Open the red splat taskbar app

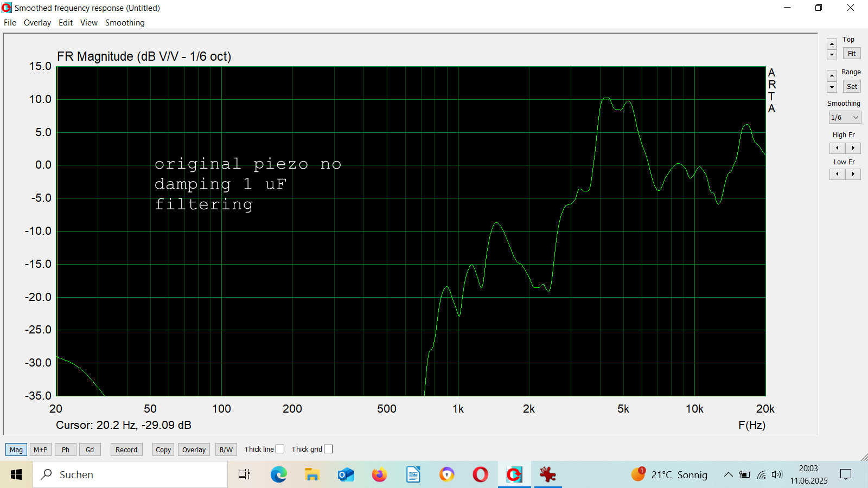coord(548,474)
